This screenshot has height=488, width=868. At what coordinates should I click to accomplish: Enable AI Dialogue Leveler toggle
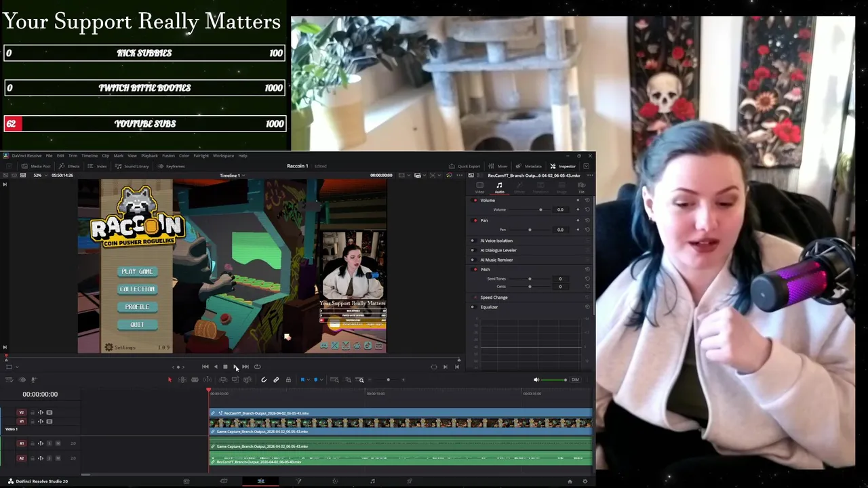(473, 250)
